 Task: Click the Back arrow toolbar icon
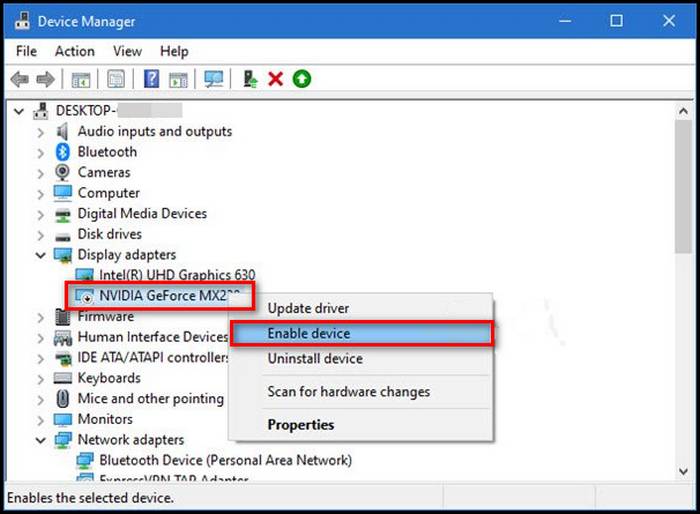[x=20, y=79]
